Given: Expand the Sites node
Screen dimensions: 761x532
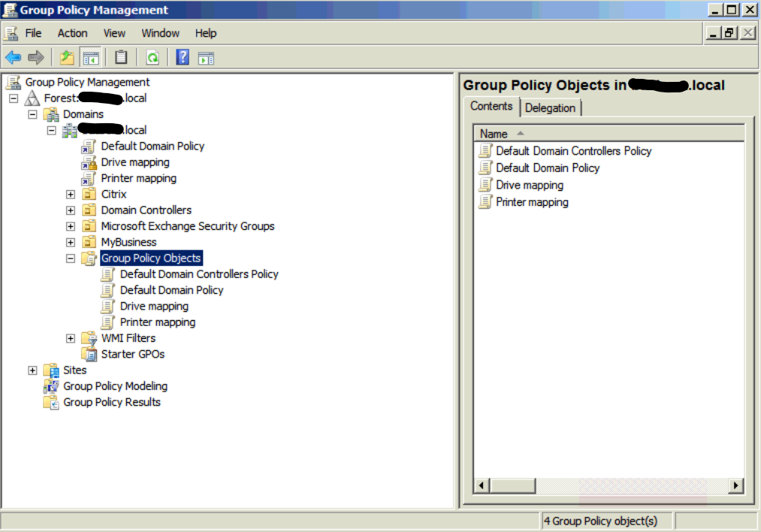Looking at the screenshot, I should point(32,370).
